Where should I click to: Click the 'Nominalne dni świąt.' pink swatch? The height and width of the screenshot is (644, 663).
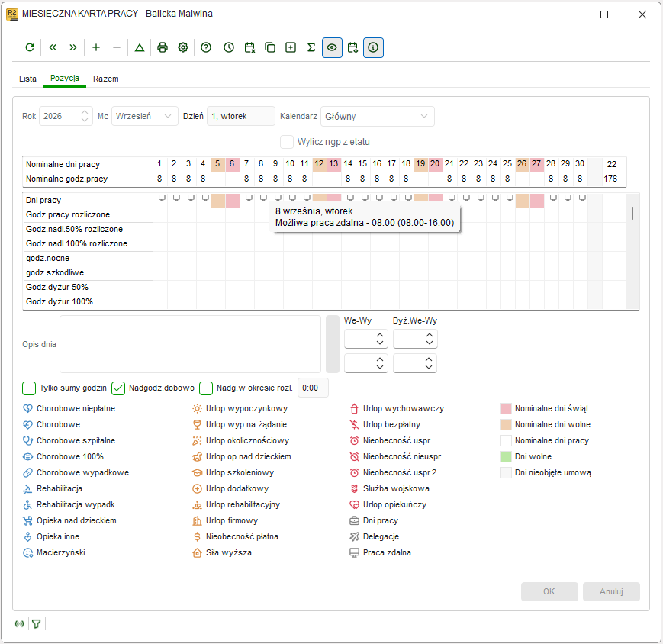(x=506, y=408)
